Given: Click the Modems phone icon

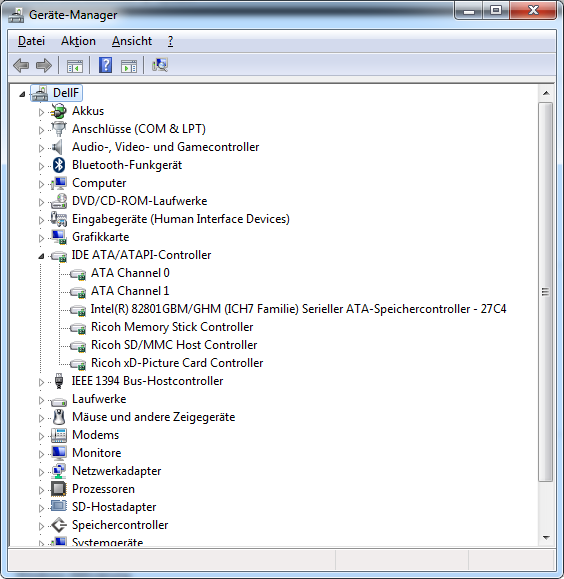Looking at the screenshot, I should point(59,435).
